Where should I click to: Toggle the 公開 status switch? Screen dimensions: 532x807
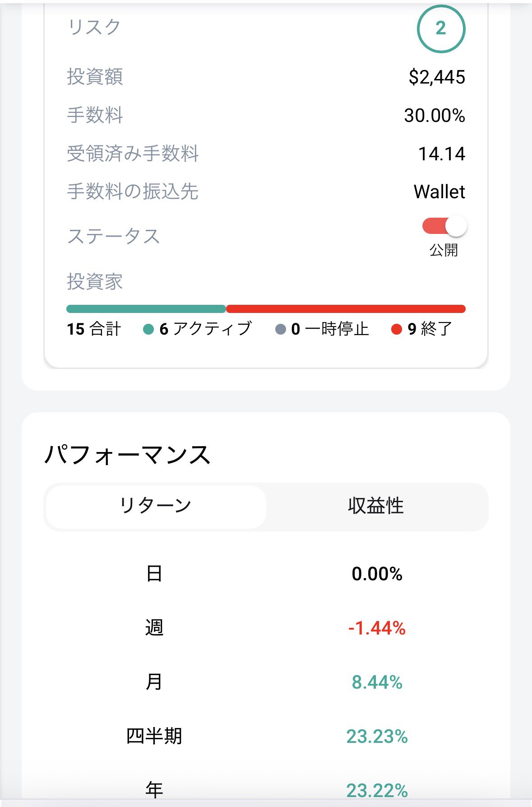tap(444, 227)
